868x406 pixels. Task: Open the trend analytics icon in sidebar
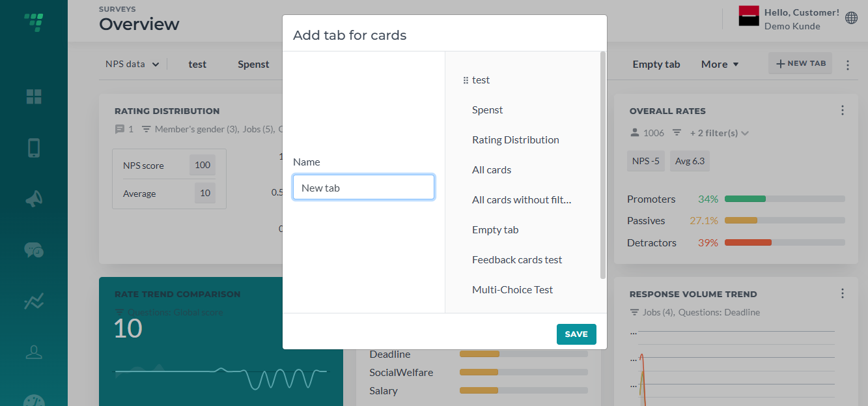point(34,300)
